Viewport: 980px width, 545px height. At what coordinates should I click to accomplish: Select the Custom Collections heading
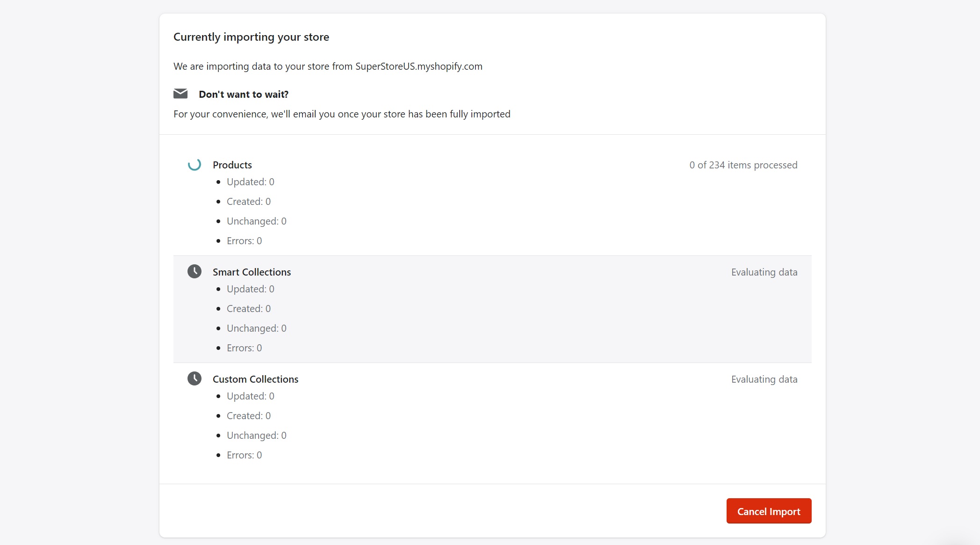coord(255,379)
